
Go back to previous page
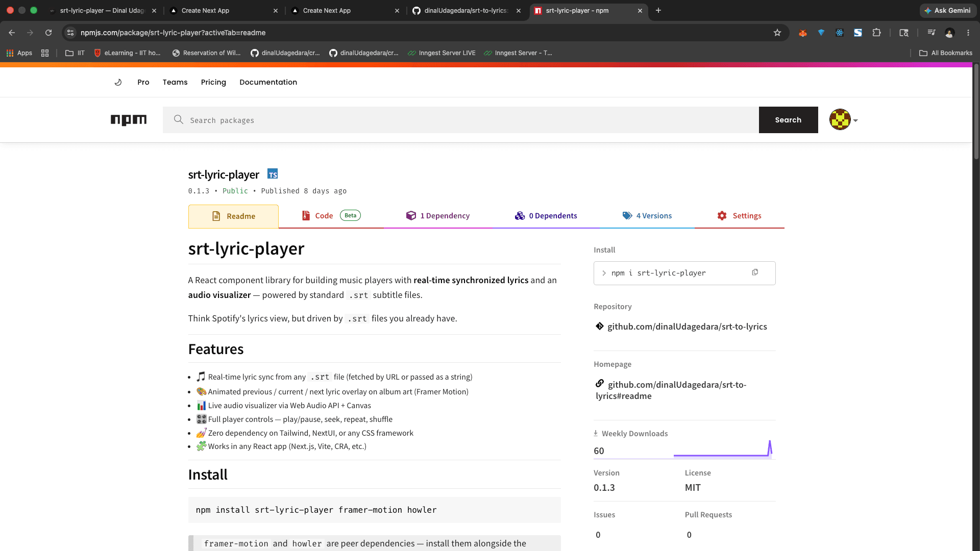[x=12, y=33]
